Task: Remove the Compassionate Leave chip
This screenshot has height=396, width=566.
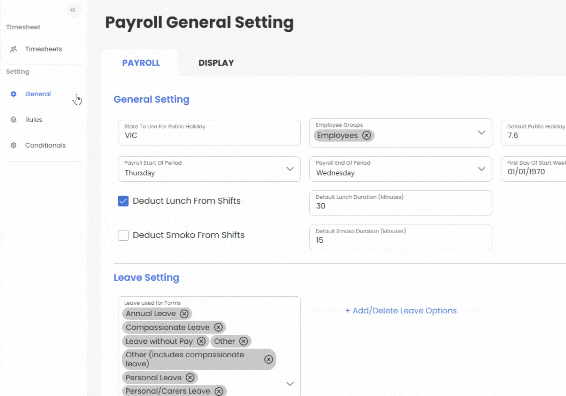Action: [x=218, y=327]
